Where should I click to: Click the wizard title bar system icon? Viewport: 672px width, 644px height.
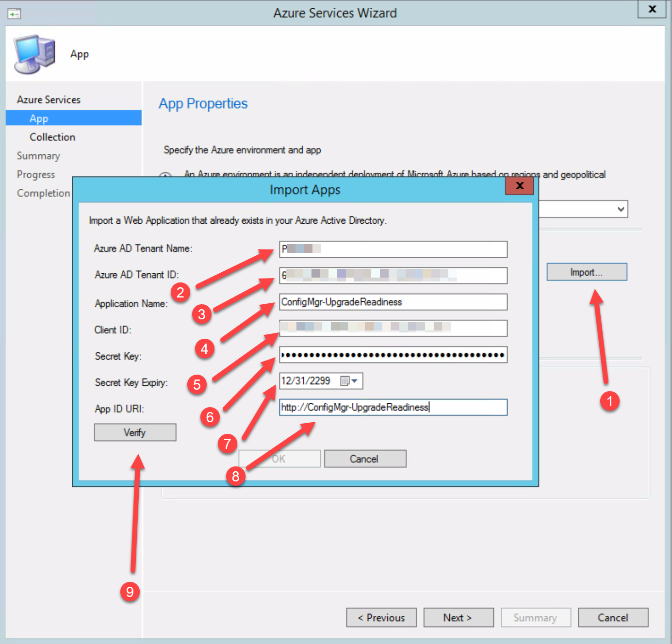(x=14, y=14)
